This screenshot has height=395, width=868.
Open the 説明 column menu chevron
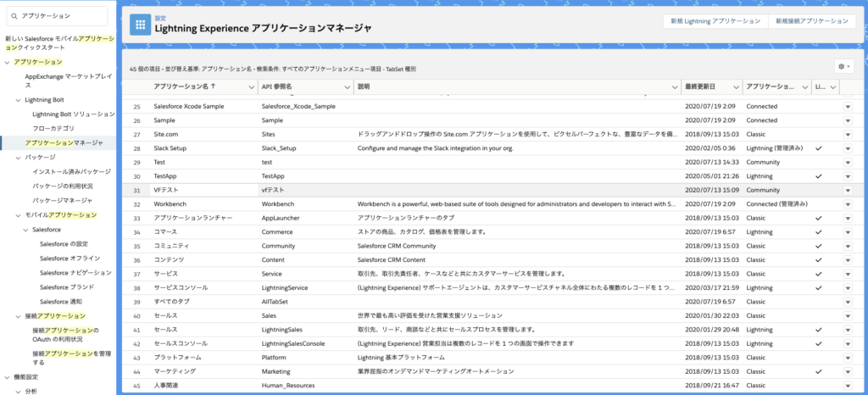pyautogui.click(x=674, y=87)
